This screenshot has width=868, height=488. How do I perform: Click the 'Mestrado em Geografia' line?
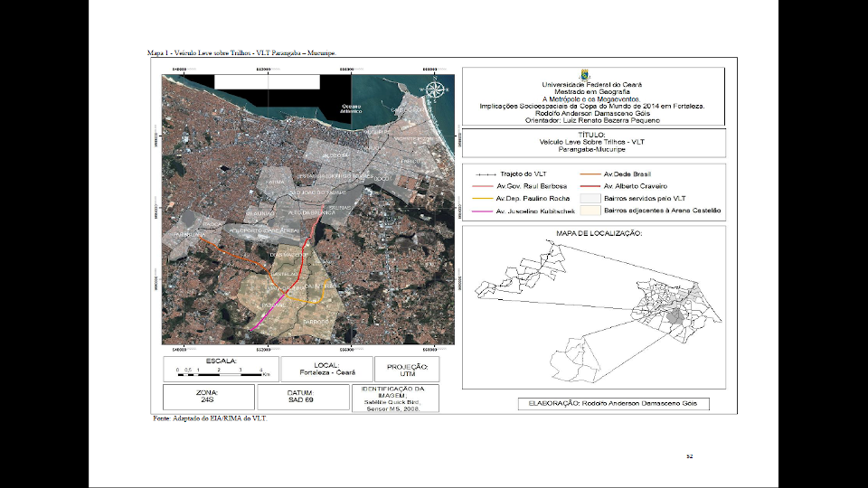pyautogui.click(x=591, y=92)
